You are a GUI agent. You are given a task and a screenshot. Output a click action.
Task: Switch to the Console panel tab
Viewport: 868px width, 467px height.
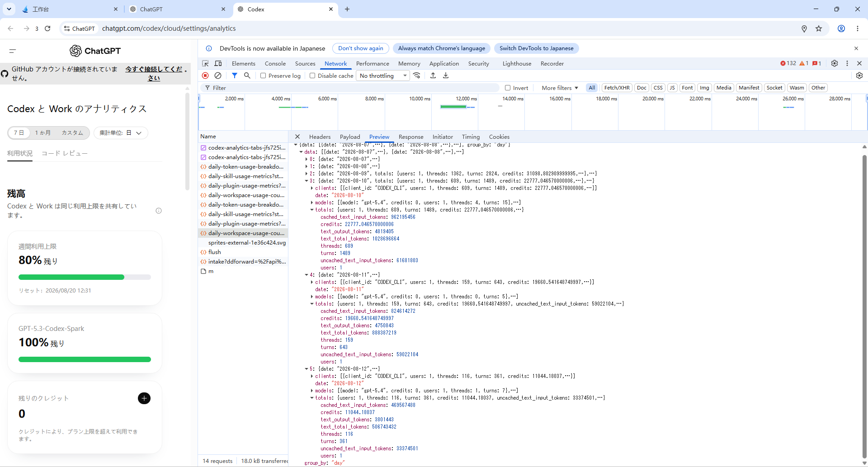click(x=275, y=64)
